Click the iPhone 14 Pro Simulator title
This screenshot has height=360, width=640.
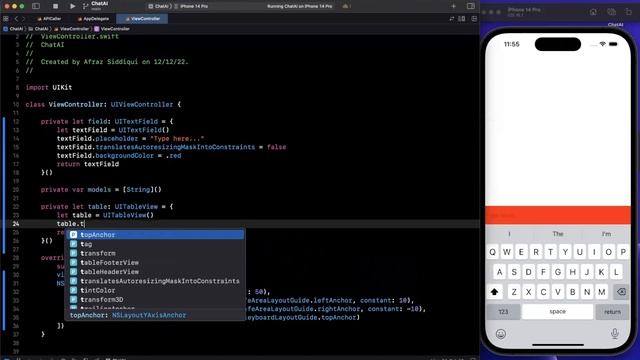[524, 10]
